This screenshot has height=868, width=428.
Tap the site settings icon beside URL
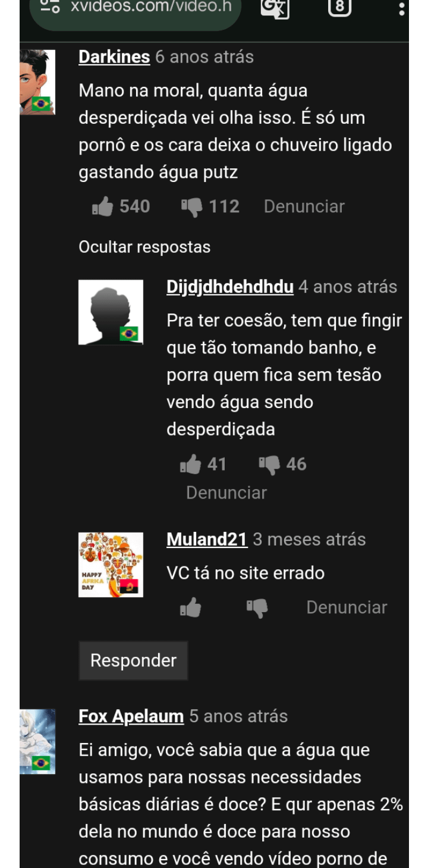tap(50, 7)
